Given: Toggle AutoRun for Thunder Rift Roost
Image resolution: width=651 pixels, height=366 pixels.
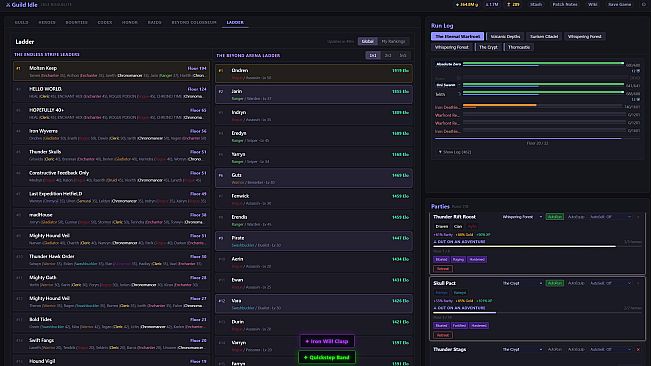Looking at the screenshot, I should coord(555,217).
